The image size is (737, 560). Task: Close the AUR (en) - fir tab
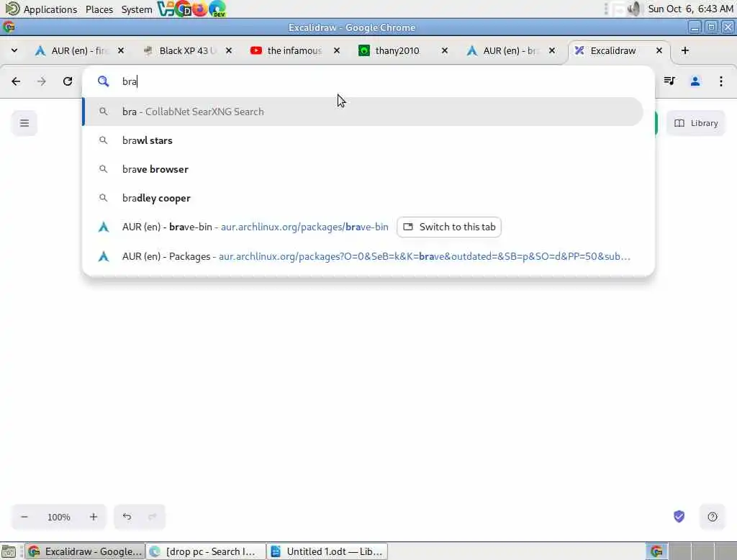point(121,50)
